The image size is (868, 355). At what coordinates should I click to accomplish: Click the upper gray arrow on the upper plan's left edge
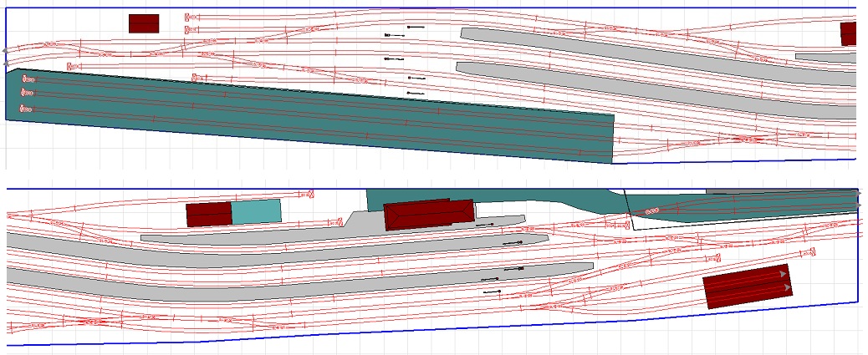[x=7, y=50]
